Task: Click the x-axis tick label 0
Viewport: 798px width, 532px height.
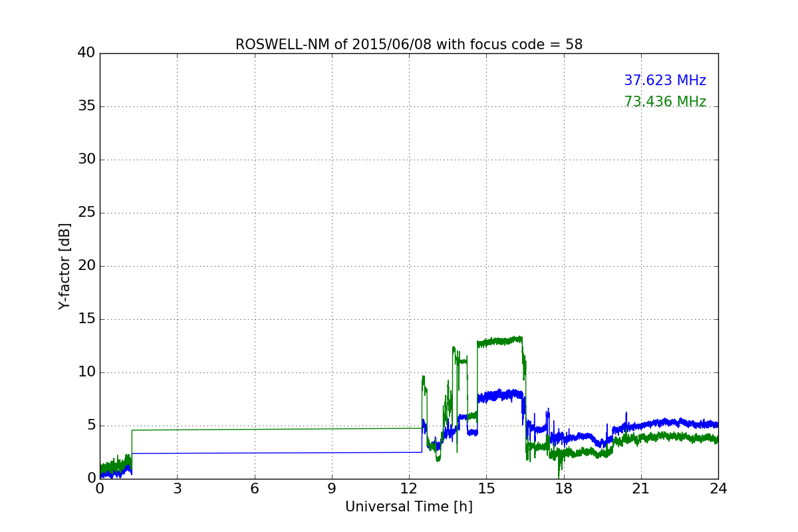Action: coord(100,489)
